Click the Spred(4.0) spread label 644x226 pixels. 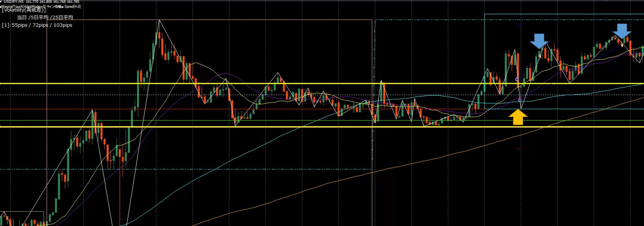[x=72, y=7]
